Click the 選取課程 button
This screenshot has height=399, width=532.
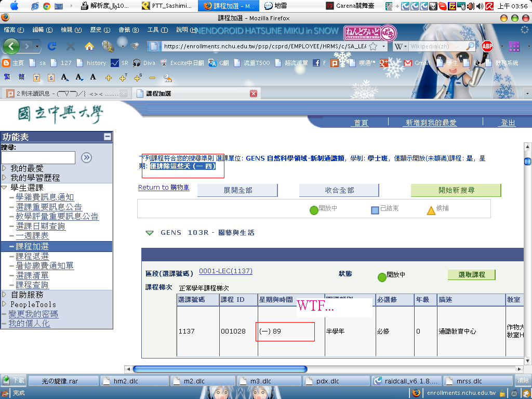click(x=471, y=274)
